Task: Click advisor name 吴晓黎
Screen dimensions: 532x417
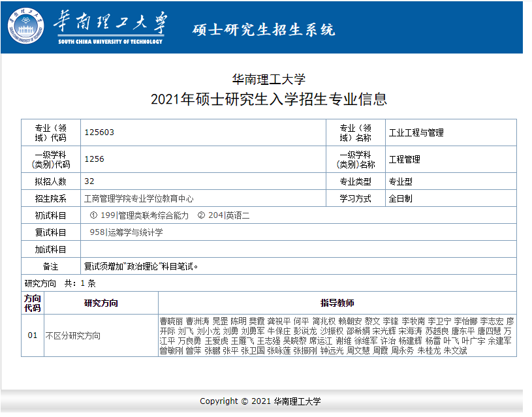Action: [295, 341]
